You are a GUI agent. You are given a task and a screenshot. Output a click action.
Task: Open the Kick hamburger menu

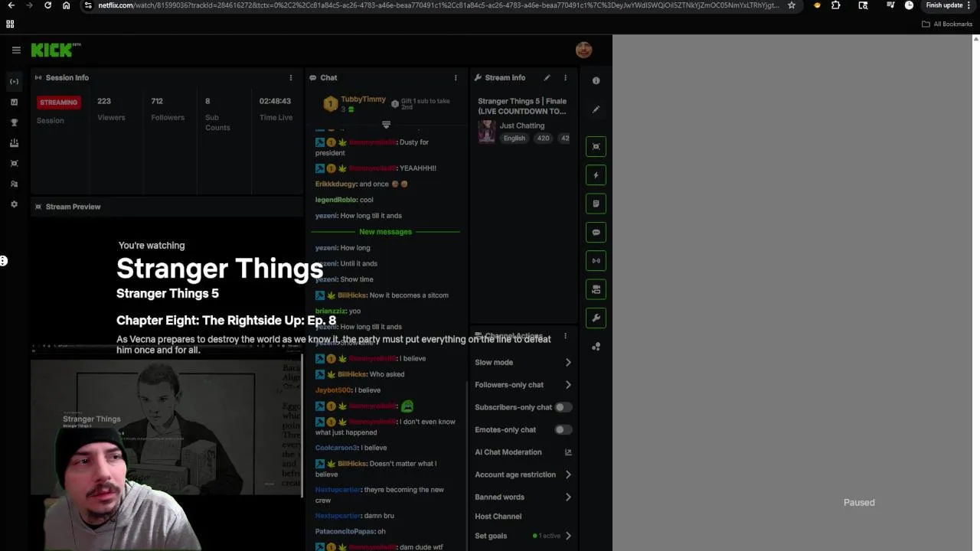point(16,51)
